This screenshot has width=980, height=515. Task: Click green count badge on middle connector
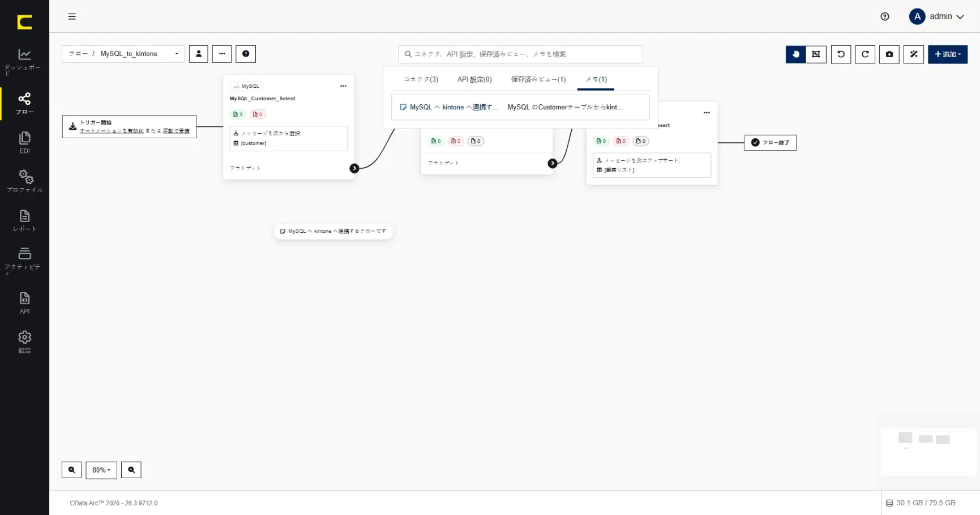436,141
